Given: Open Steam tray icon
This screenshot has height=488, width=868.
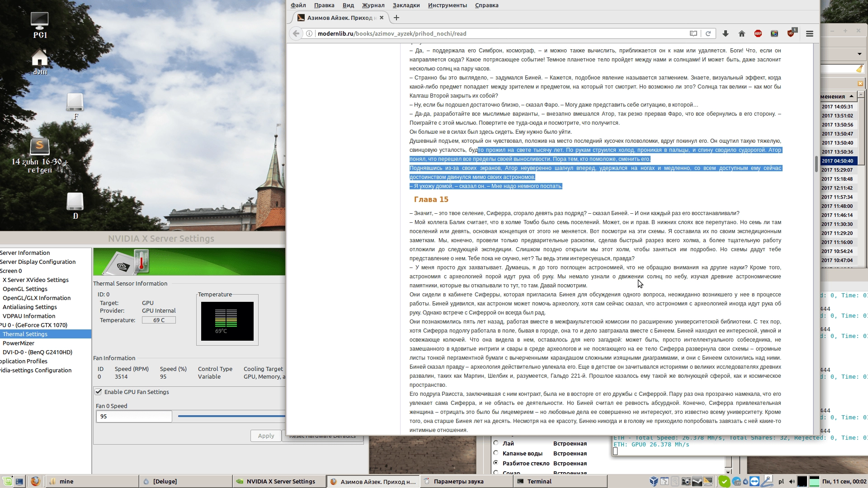Looking at the screenshot, I should coord(697,481).
